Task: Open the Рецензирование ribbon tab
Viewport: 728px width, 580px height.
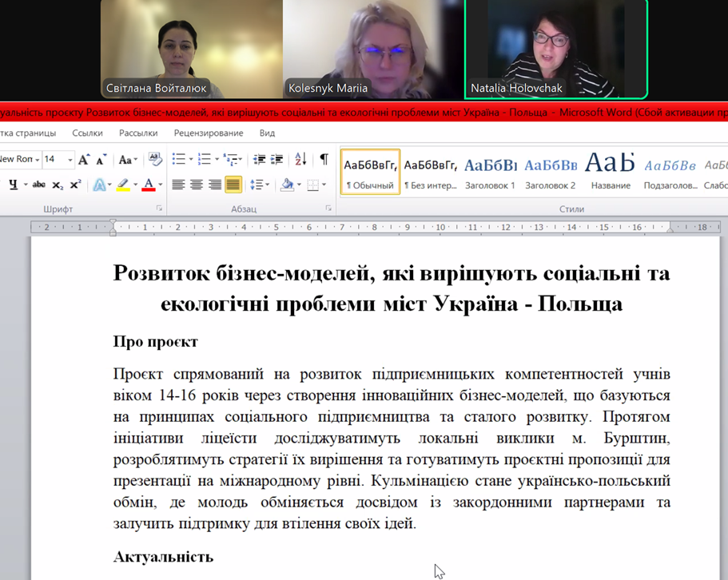Action: pos(208,133)
